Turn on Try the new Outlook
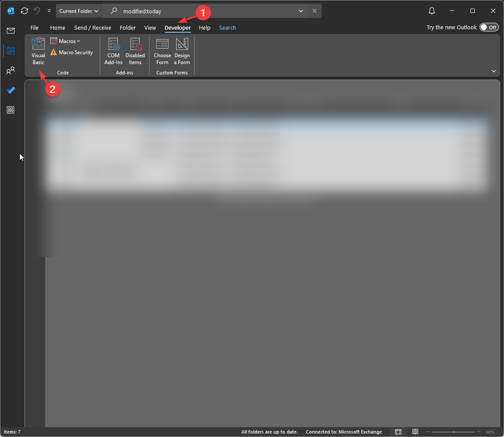Image resolution: width=504 pixels, height=437 pixels. point(489,27)
